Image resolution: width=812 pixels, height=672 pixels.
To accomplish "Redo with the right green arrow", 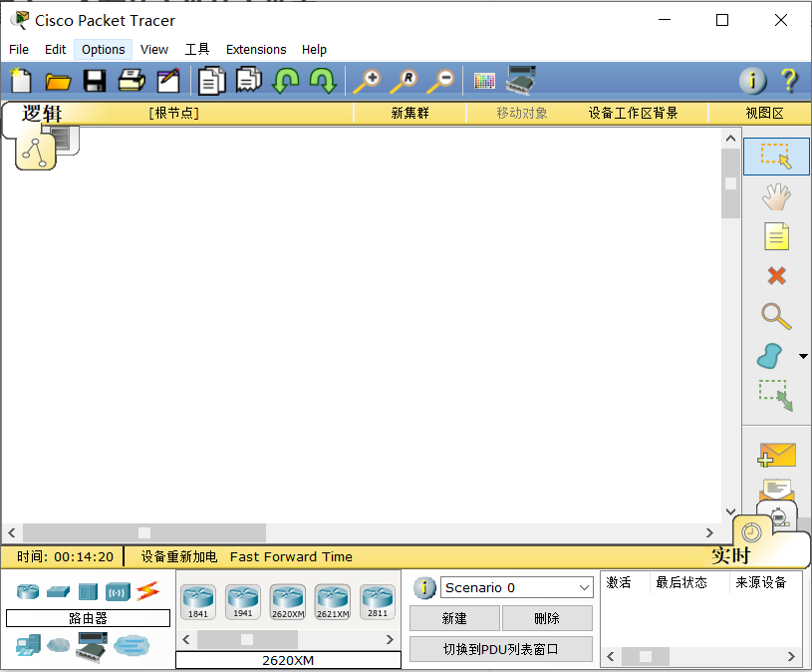I will click(323, 81).
